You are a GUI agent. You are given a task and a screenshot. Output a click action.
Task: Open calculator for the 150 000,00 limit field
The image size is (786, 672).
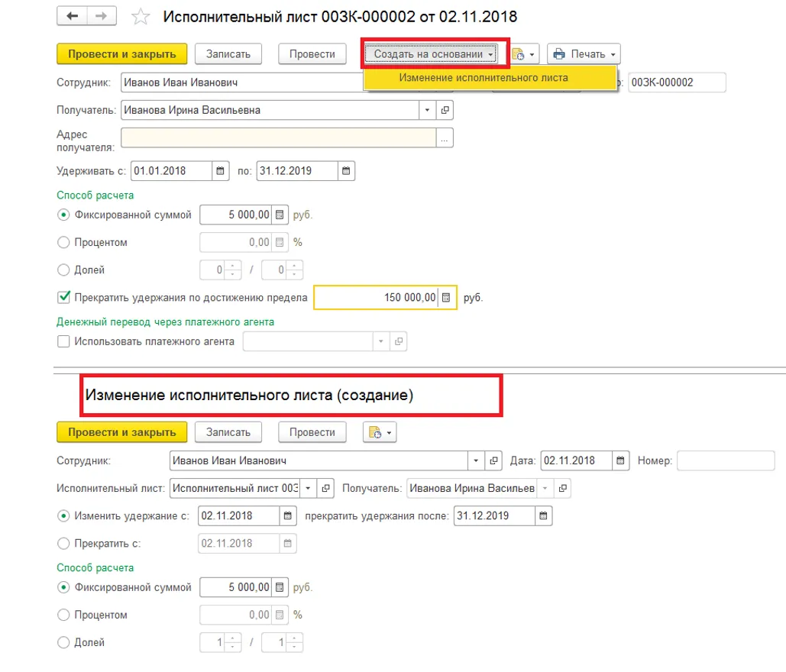pos(447,298)
